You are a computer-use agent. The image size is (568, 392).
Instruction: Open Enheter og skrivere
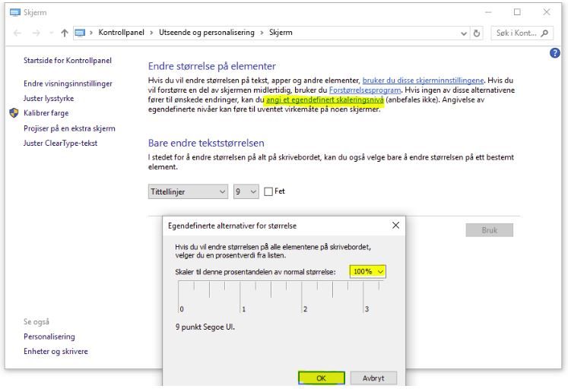point(56,352)
